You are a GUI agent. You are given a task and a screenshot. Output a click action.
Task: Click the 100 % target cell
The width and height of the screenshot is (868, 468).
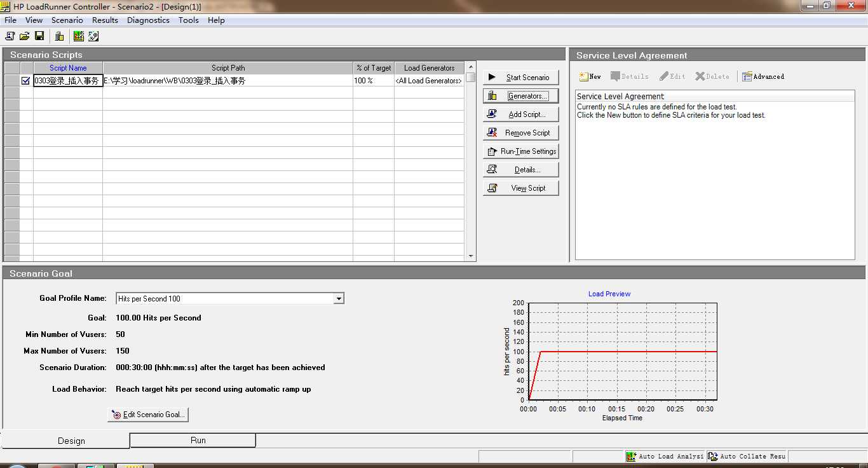[374, 81]
